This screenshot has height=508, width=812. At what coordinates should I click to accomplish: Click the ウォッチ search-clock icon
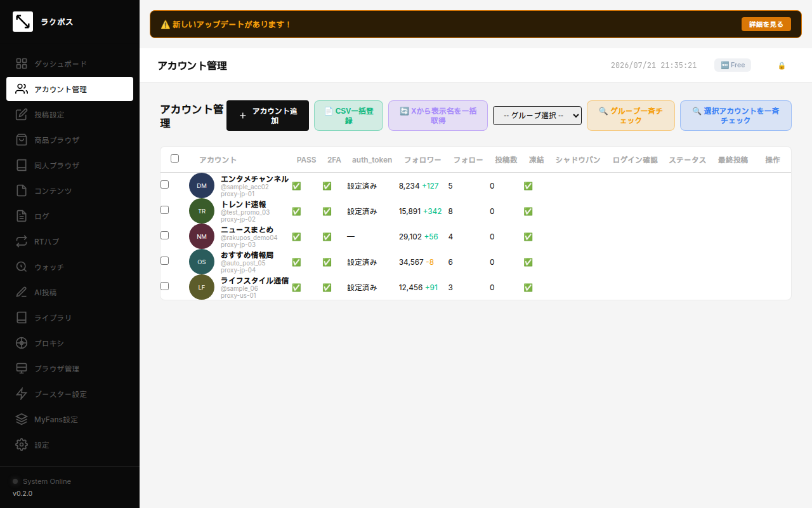pos(22,267)
